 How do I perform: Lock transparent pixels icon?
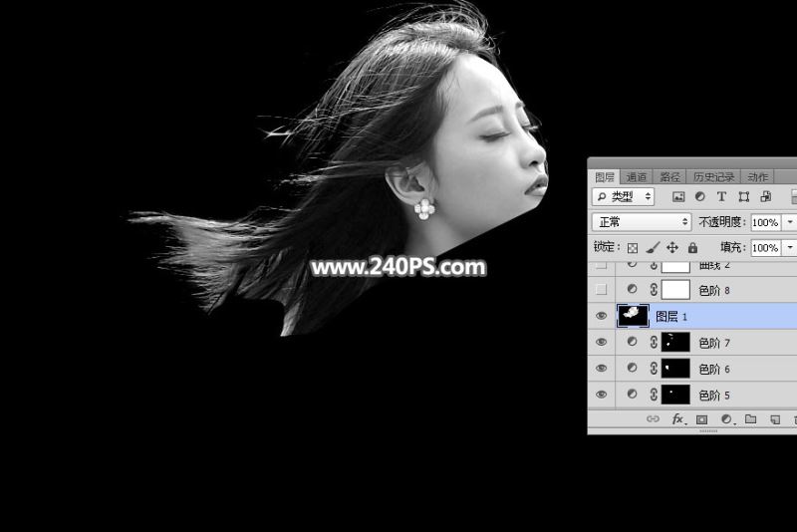633,248
